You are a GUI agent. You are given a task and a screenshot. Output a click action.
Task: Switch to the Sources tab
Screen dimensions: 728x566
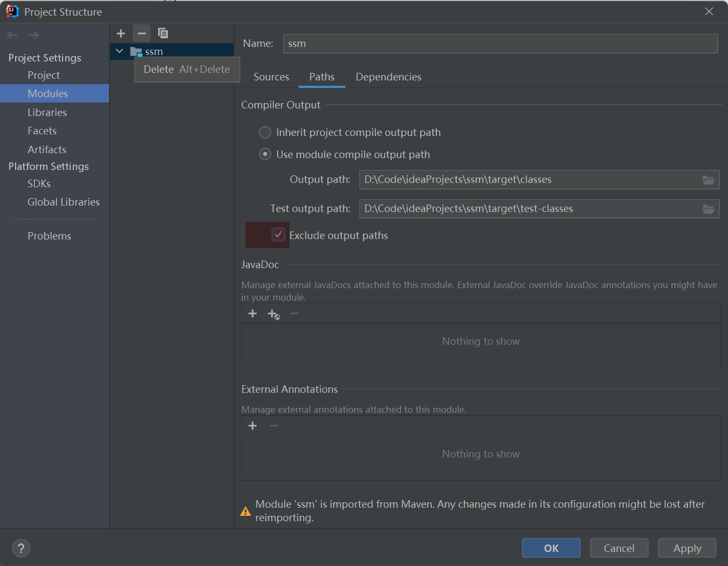[x=271, y=77]
